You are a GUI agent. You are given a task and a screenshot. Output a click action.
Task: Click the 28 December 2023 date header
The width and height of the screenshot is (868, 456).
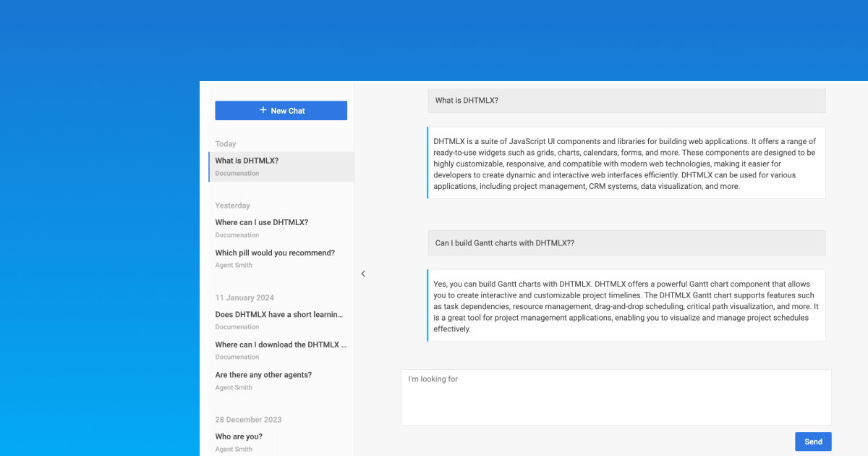[248, 419]
